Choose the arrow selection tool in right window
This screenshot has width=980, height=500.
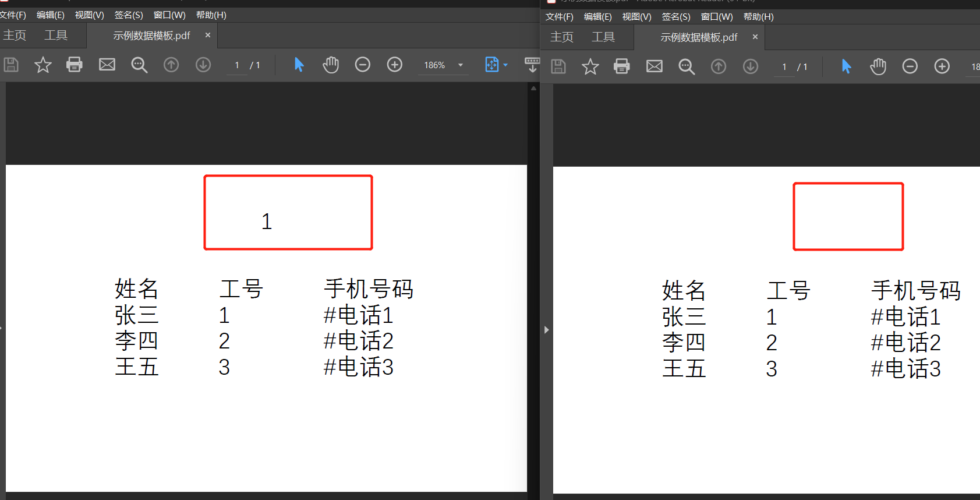coord(846,66)
